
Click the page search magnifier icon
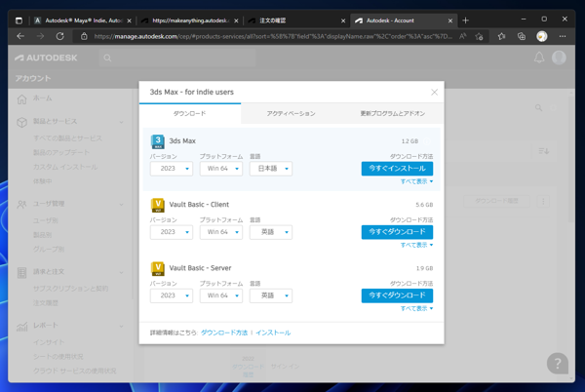(x=538, y=108)
